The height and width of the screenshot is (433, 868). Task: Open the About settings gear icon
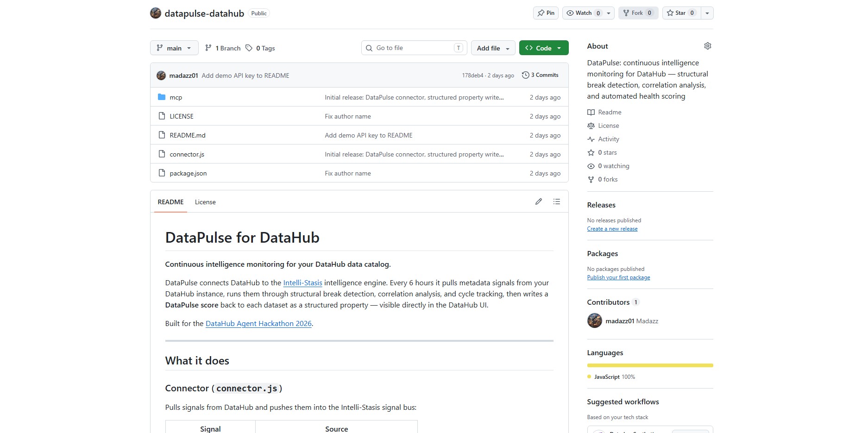click(707, 46)
